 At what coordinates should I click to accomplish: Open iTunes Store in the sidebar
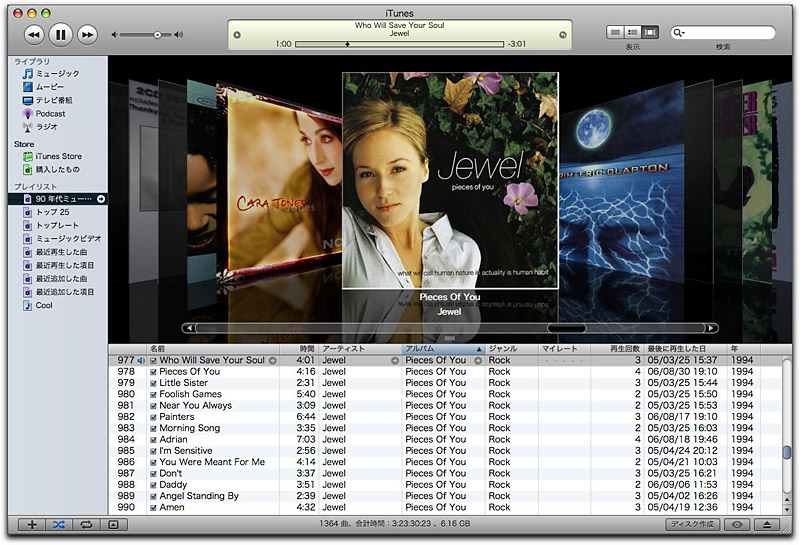coord(58,156)
